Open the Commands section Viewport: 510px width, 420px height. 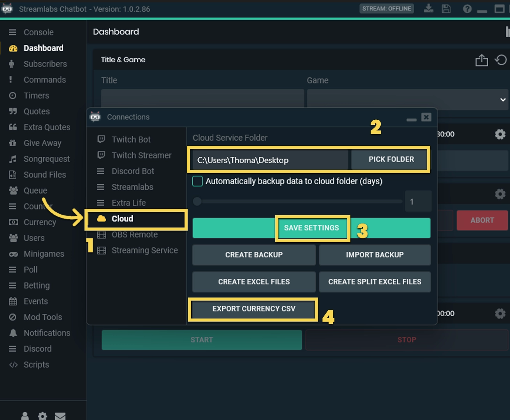(x=45, y=80)
